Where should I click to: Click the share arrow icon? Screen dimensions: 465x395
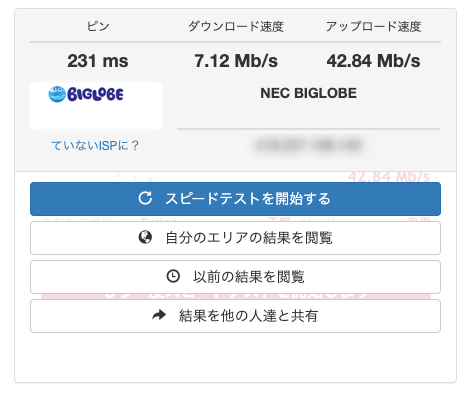point(159,315)
